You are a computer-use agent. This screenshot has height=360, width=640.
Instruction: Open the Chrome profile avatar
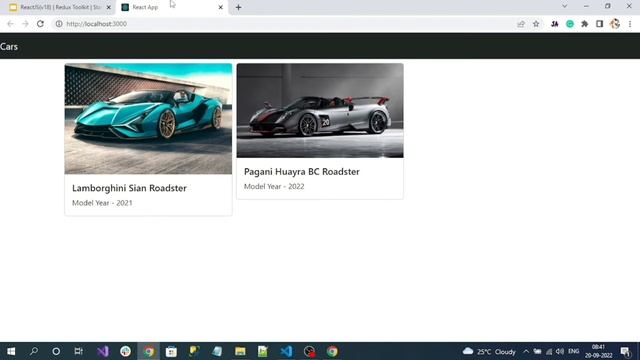615,24
